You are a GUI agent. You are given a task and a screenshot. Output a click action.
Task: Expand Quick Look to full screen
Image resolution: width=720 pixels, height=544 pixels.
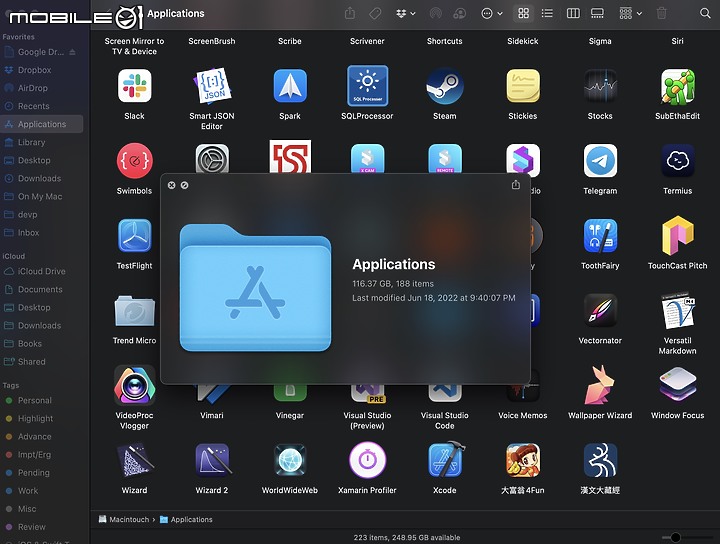pos(184,185)
